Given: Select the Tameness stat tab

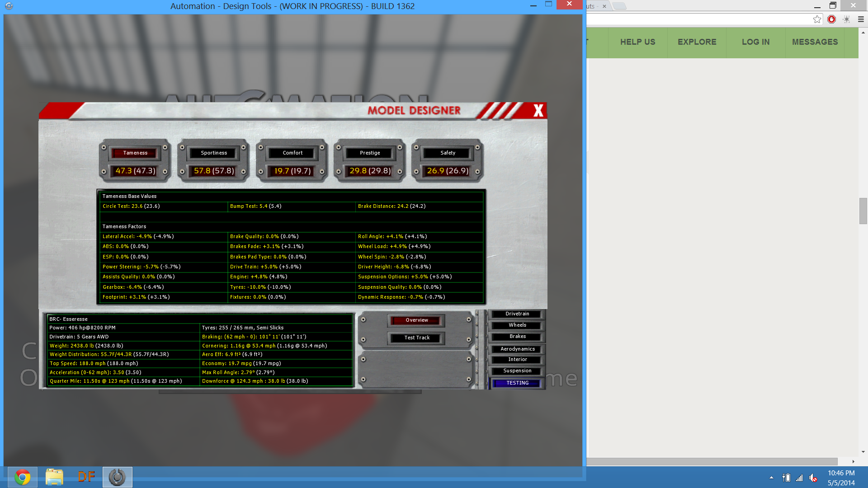Looking at the screenshot, I should coord(135,153).
